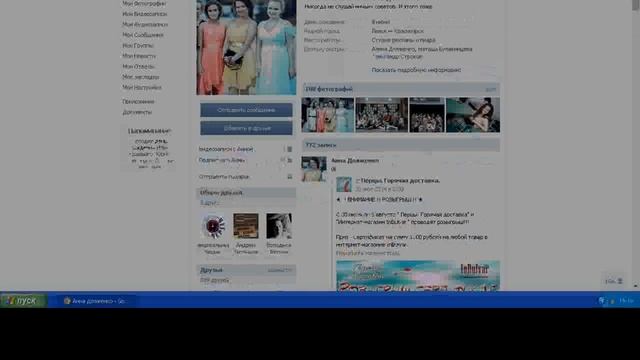This screenshot has height=360, width=640.
Task: Click the friends count link under Друзья
Action: tap(214, 280)
